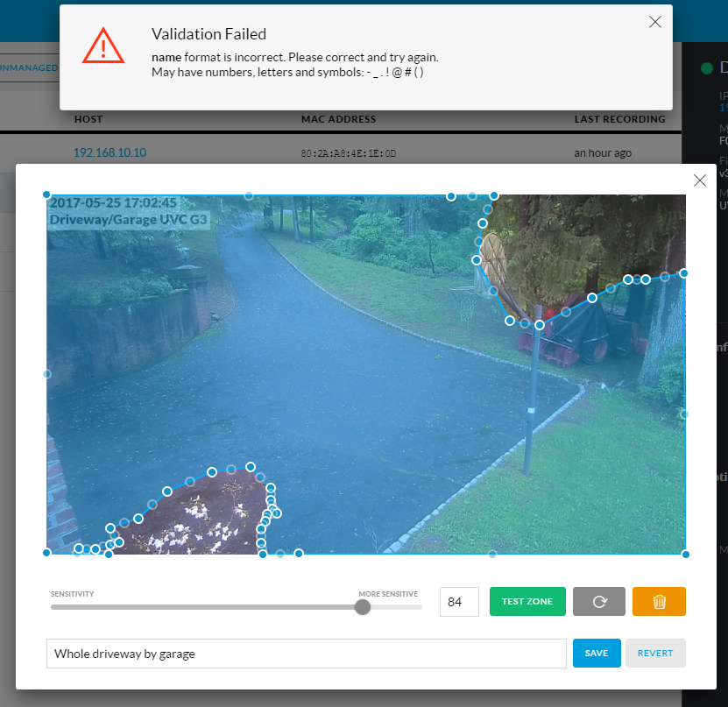The image size is (728, 707).
Task: Select the zone's bottom-left corner vertex handle
Action: click(47, 553)
